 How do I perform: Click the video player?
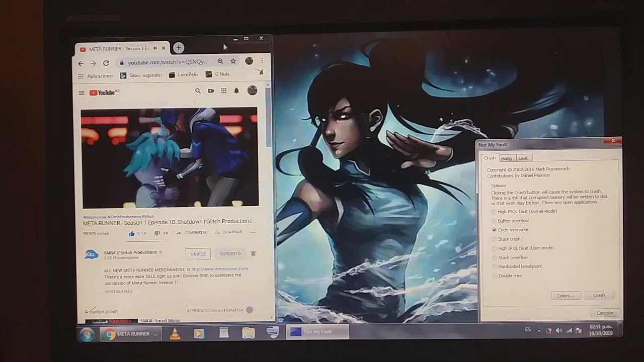point(170,157)
